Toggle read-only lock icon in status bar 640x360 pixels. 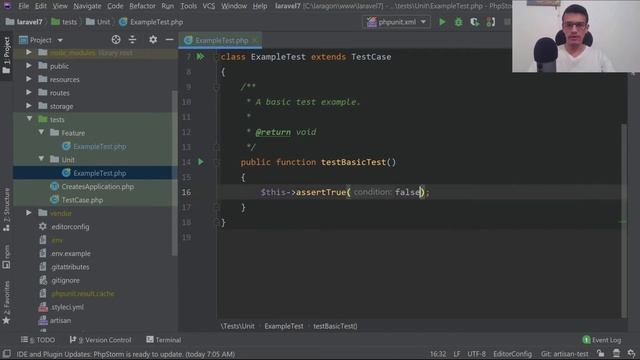[600, 353]
